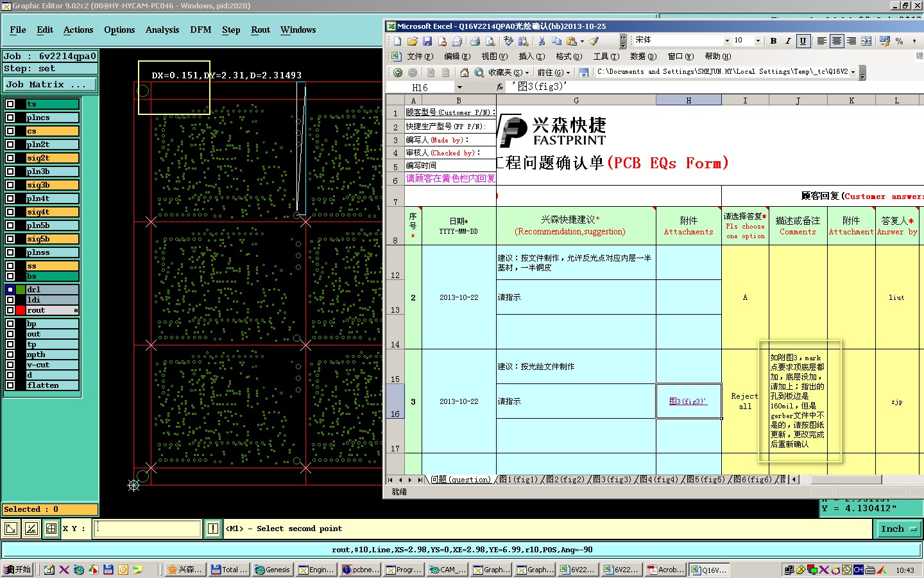Click the angle/coordinate mode icon in Graphic Editor
Screen dimensions: 924x578
(31, 529)
